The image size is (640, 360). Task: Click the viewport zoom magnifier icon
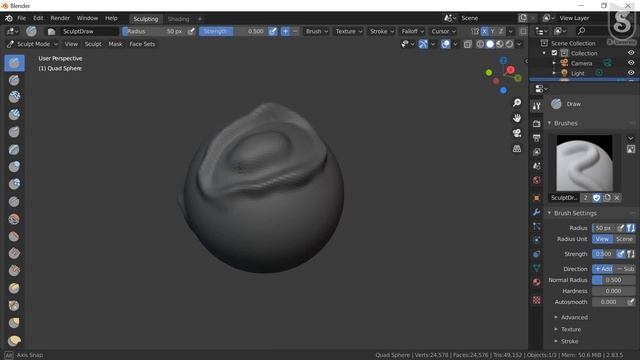[x=517, y=102]
